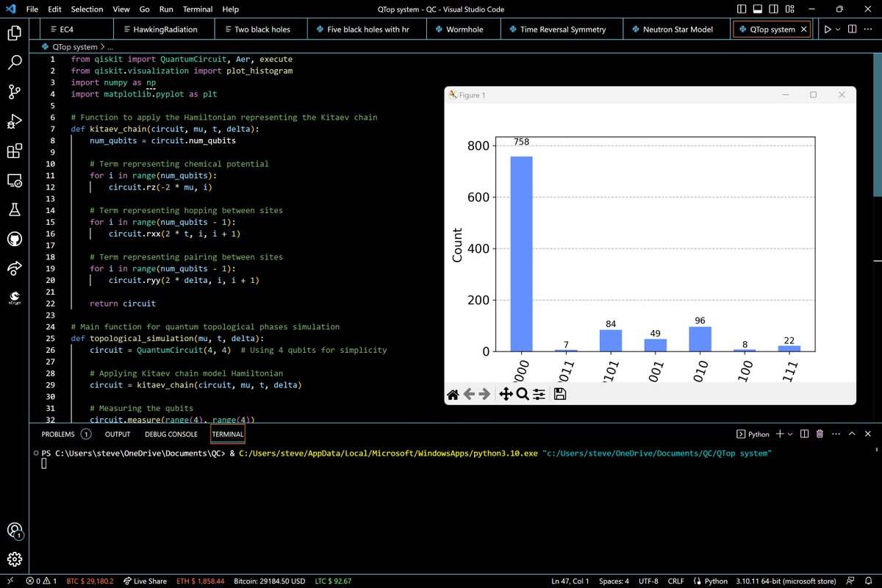Screen dimensions: 882x588
Task: Click the Live Share status bar button
Action: tap(145, 581)
